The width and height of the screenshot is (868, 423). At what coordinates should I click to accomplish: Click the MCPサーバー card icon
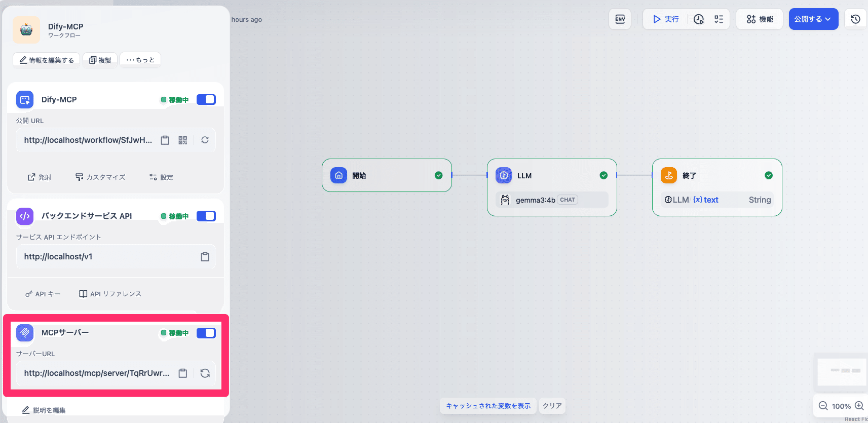pyautogui.click(x=25, y=333)
